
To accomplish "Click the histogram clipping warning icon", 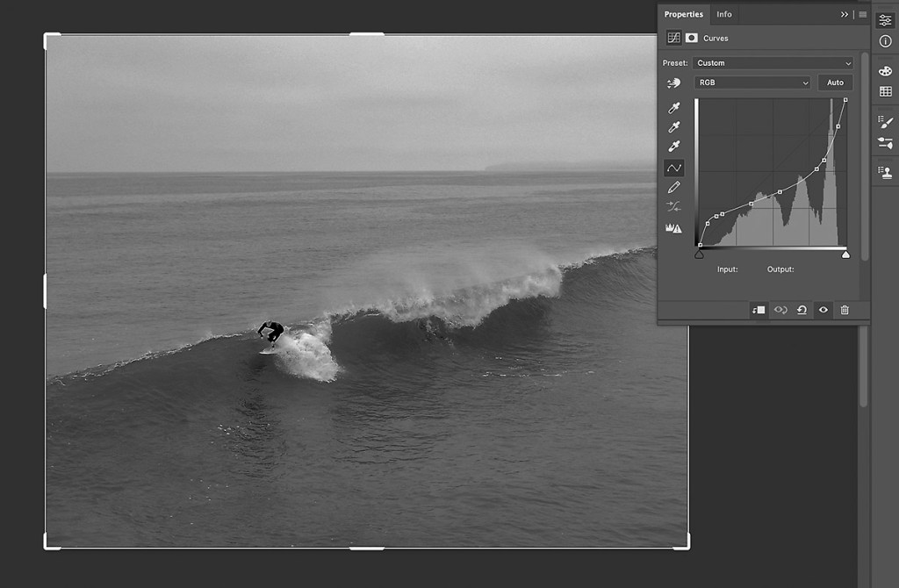I will [x=673, y=227].
